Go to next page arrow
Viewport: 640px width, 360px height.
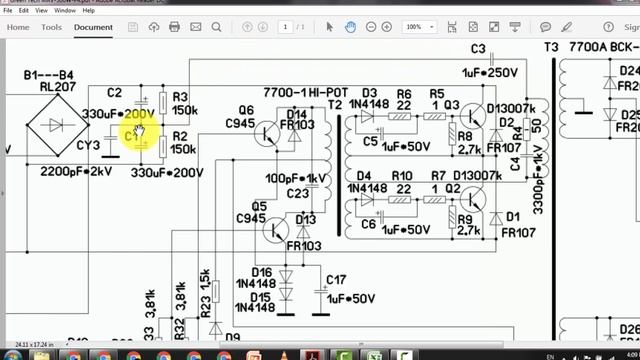(x=263, y=27)
